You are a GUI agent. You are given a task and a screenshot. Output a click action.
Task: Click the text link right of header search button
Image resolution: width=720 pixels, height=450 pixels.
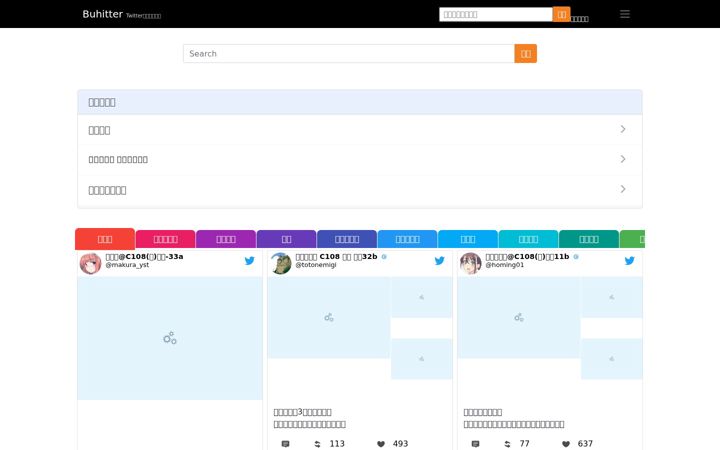pyautogui.click(x=579, y=19)
